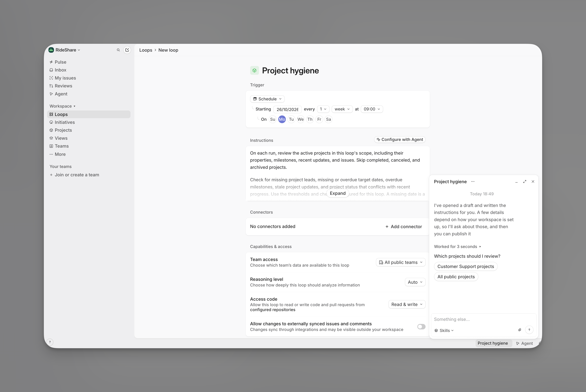The height and width of the screenshot is (392, 586).
Task: Open Agent in the sidebar
Action: [89, 94]
